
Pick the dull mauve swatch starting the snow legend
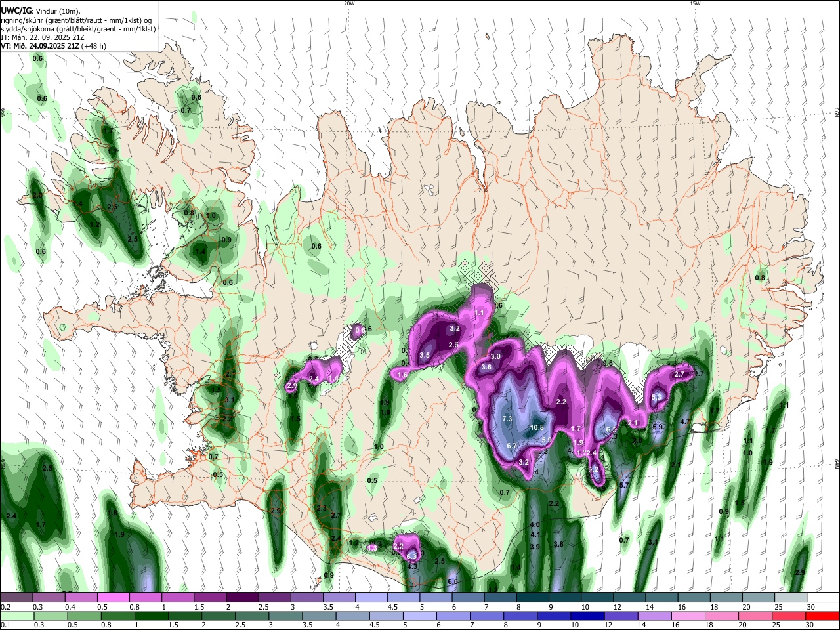point(16,597)
